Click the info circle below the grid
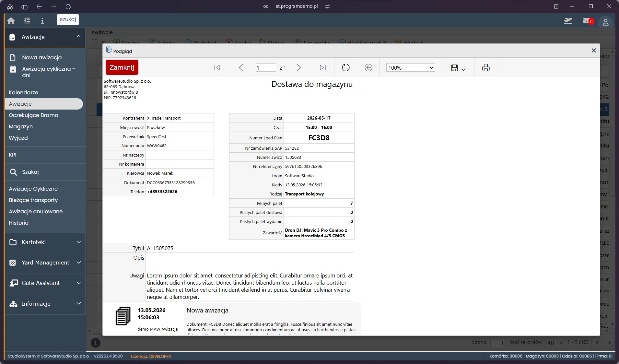The image size is (619, 364). point(95,343)
